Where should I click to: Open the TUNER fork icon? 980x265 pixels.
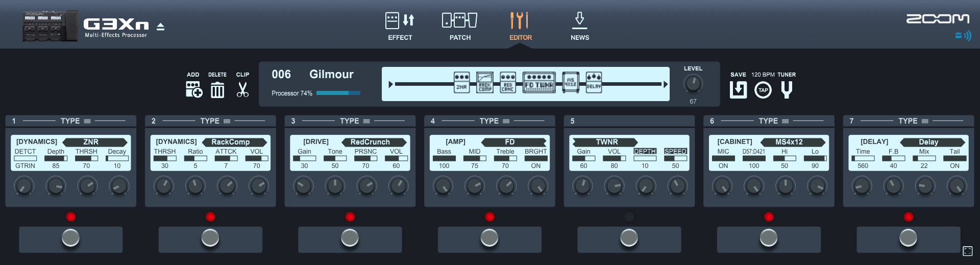[x=787, y=90]
